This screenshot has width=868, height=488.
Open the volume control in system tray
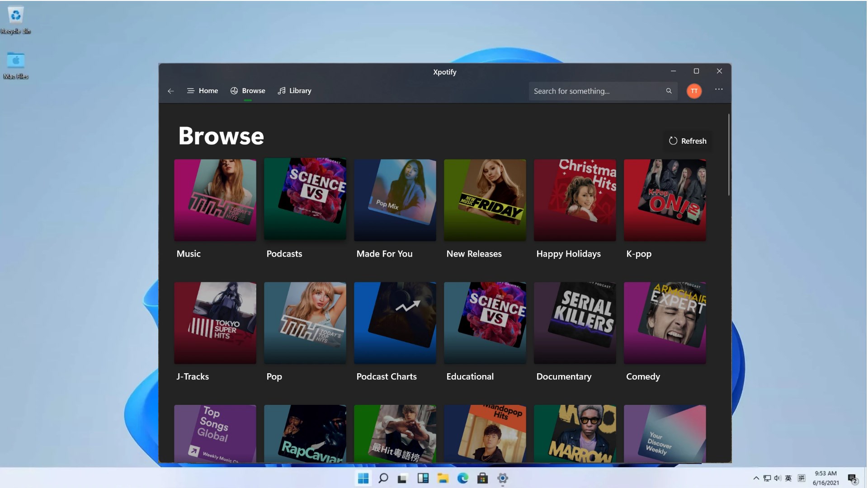[778, 478]
